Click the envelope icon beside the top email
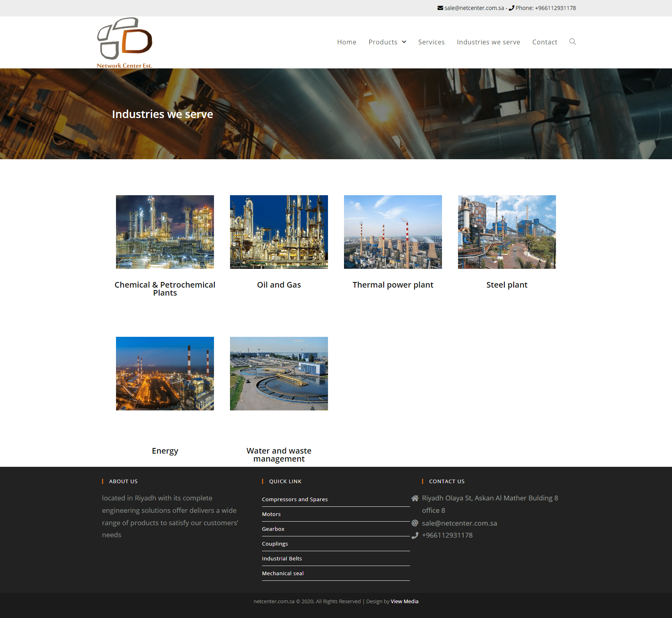 (440, 8)
